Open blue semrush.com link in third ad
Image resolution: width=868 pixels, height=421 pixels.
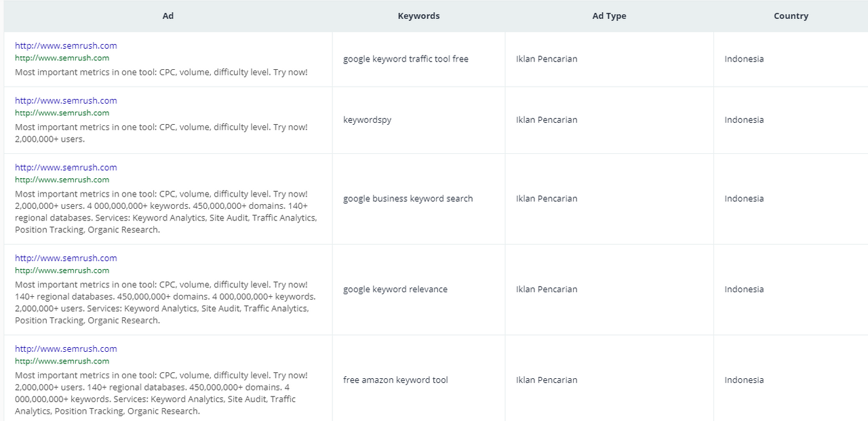click(66, 167)
